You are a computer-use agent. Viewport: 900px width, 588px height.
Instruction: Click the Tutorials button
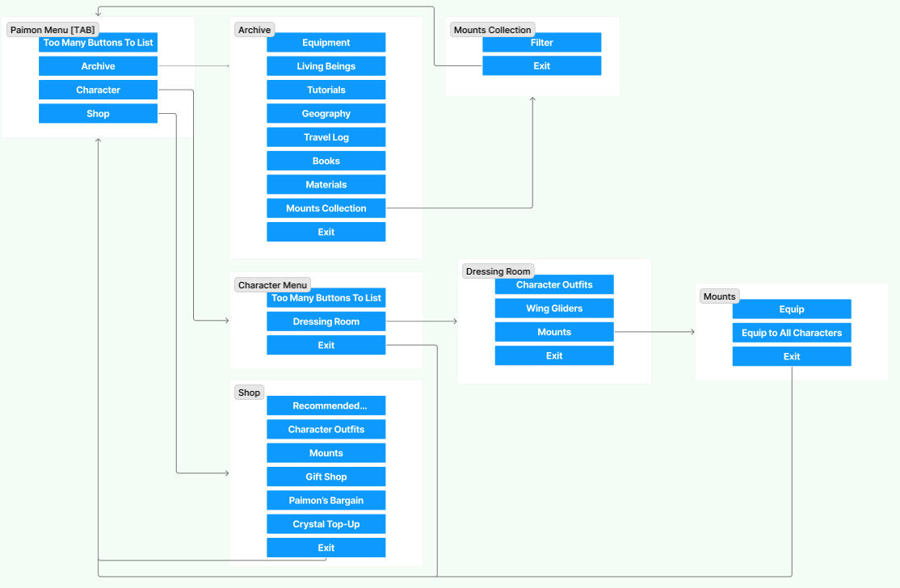(326, 90)
